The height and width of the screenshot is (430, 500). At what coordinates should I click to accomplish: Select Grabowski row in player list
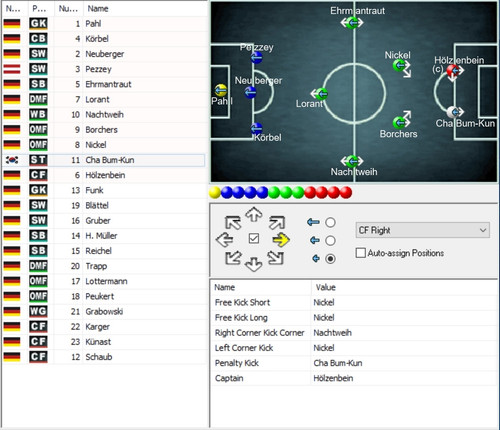pyautogui.click(x=104, y=311)
